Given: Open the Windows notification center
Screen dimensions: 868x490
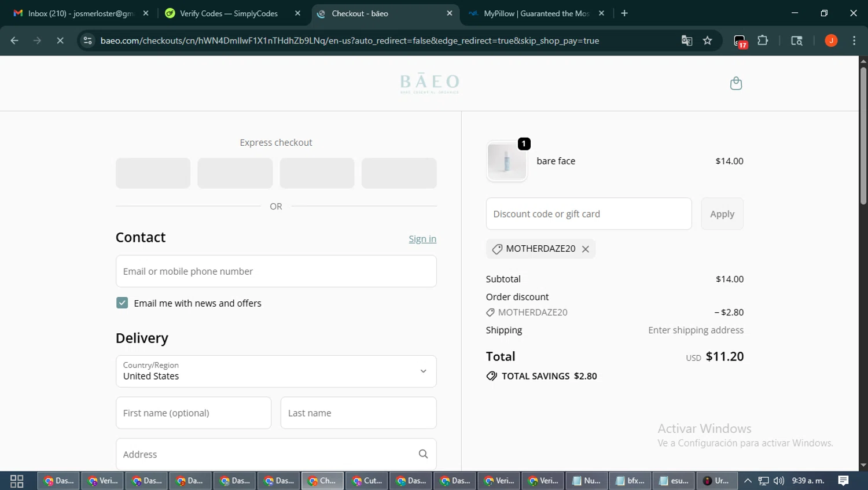Looking at the screenshot, I should pos(844,481).
